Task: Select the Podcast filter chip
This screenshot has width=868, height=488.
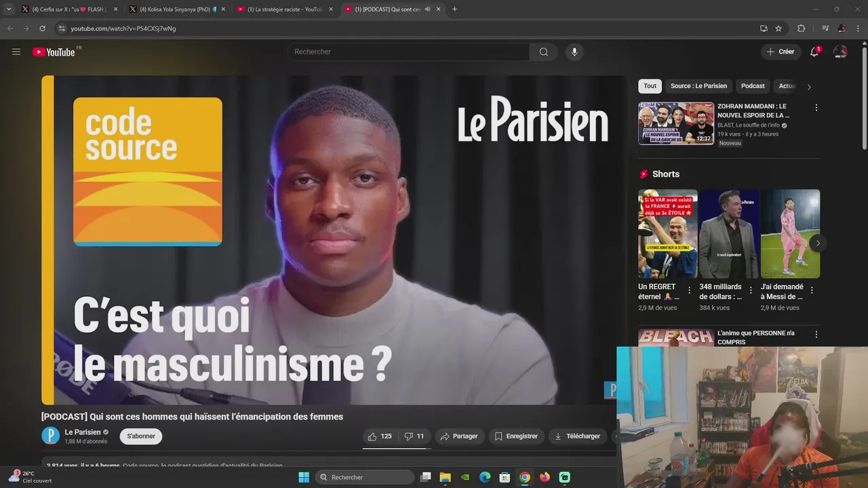Action: click(x=753, y=86)
